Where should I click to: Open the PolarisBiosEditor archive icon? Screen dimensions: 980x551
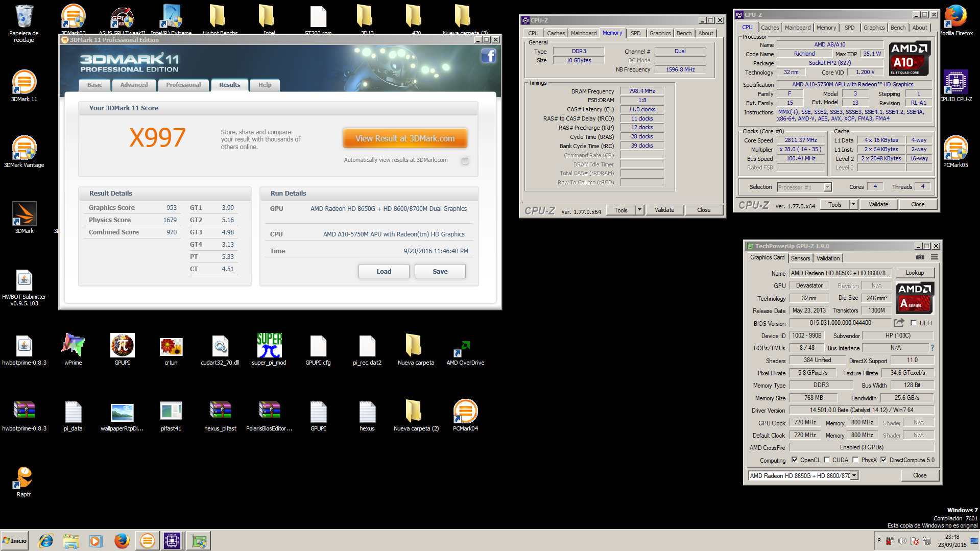[269, 415]
